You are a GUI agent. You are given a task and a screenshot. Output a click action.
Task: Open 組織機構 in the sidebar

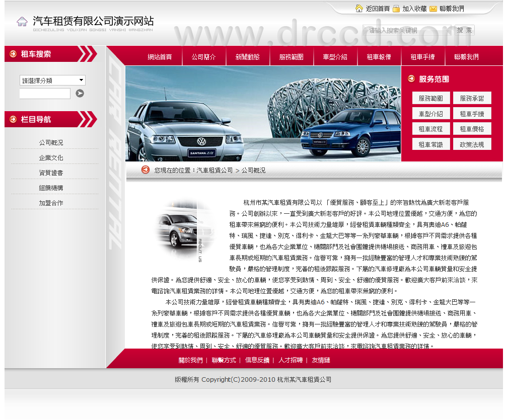tap(51, 188)
